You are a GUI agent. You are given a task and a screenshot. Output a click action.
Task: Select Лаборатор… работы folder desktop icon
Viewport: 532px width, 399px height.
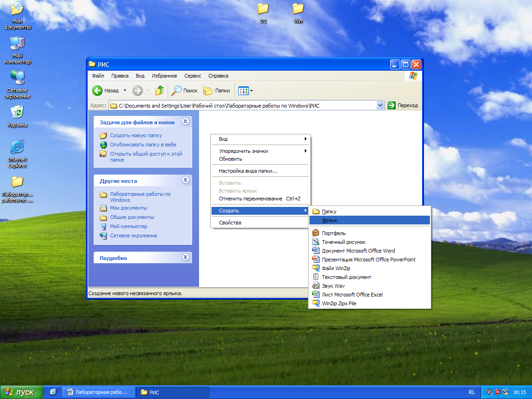(17, 189)
